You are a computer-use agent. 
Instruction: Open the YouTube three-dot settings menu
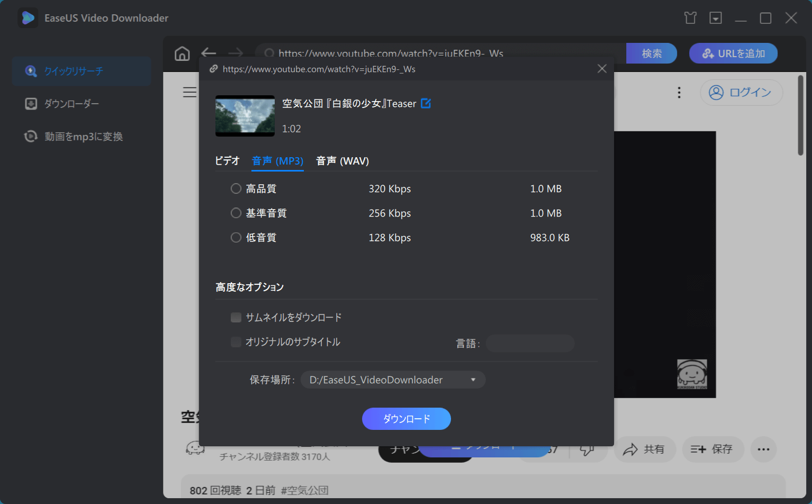point(679,93)
